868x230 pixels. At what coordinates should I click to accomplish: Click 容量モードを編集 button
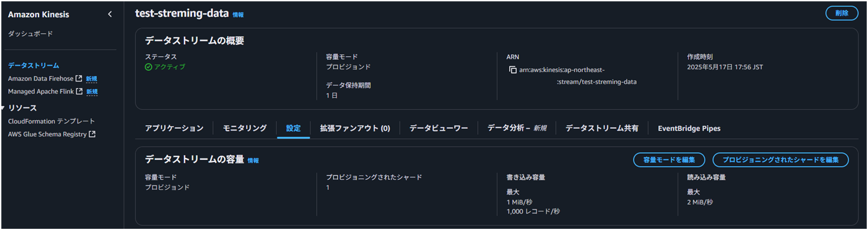click(x=669, y=160)
